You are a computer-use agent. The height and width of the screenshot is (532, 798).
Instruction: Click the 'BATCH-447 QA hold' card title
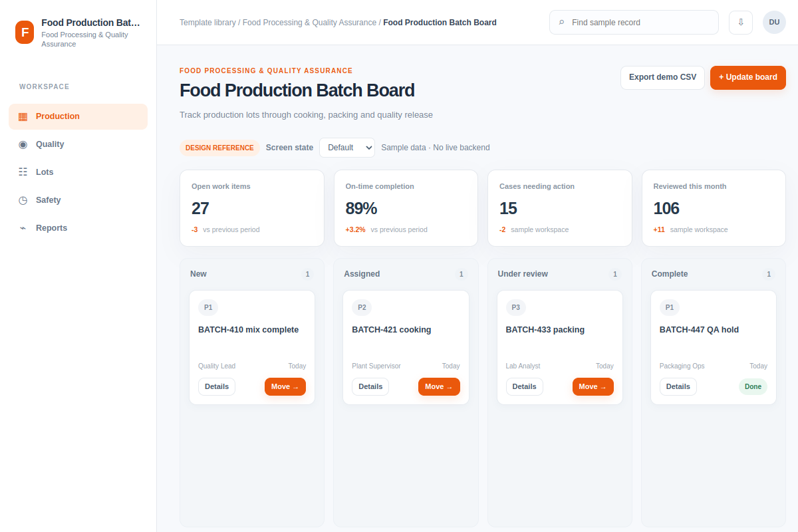pyautogui.click(x=700, y=330)
